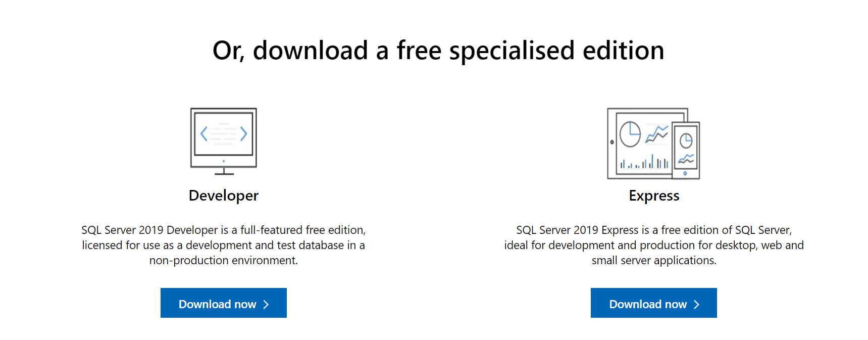Click the monitor stand of the Developer icon
Viewport: 868px width, 340px height.
coord(223,171)
